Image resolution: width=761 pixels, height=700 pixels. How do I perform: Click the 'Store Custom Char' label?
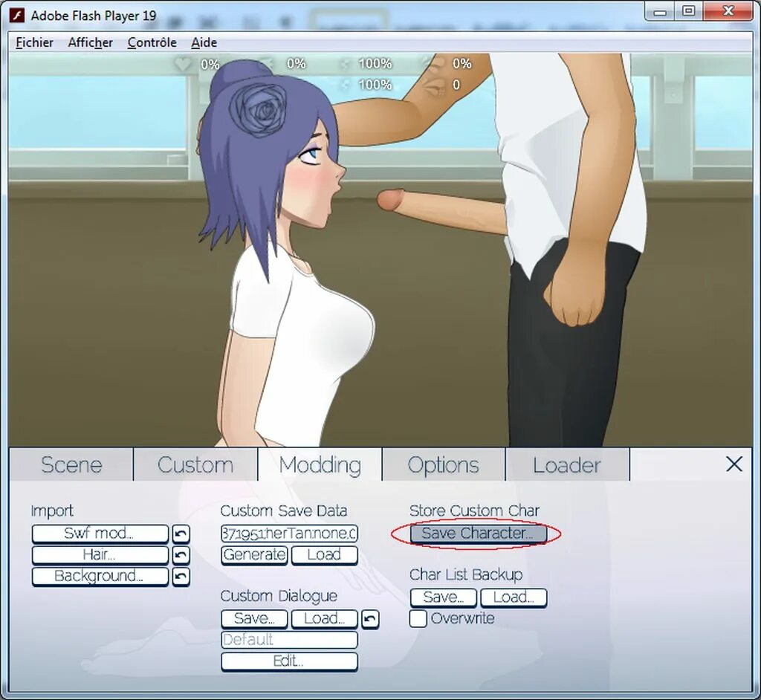coord(474,511)
